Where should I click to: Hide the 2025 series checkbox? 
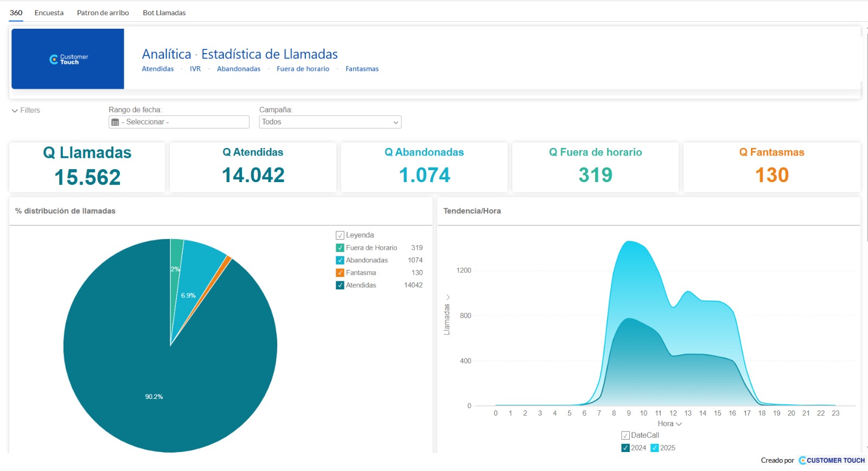click(x=655, y=448)
